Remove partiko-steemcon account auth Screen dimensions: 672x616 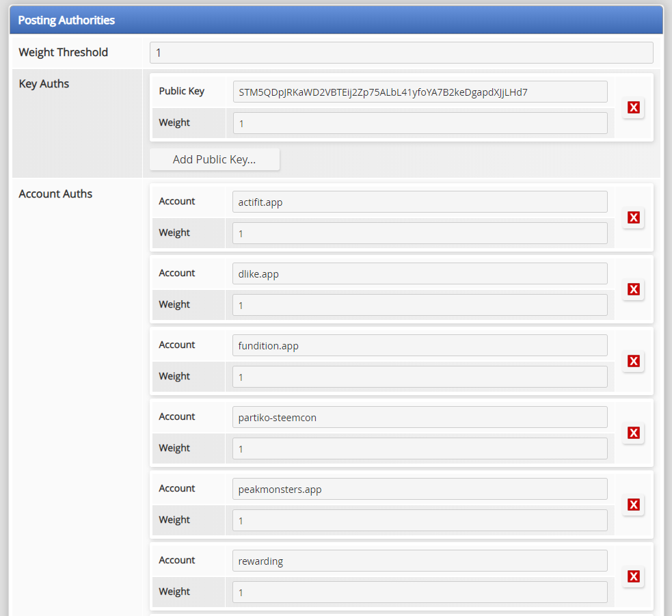[634, 433]
